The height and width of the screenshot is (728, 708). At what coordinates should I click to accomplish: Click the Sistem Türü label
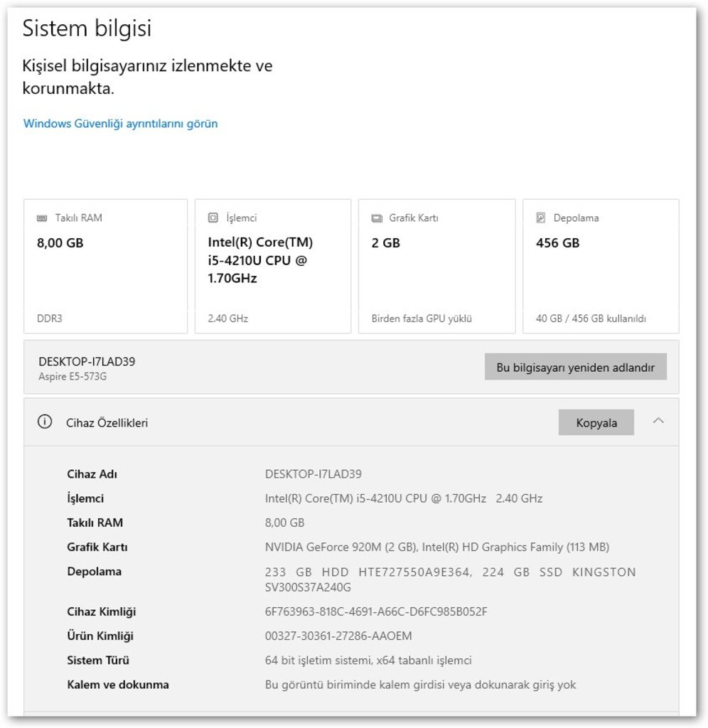pos(98,660)
